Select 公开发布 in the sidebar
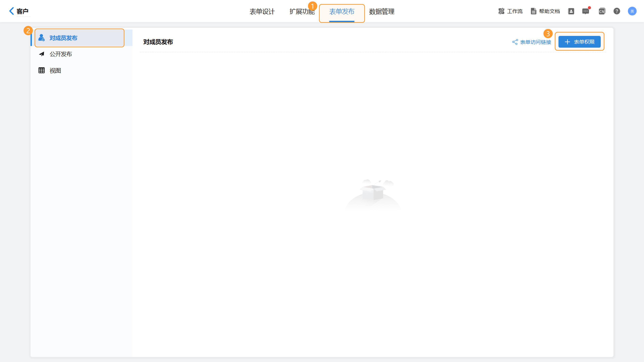This screenshot has height=362, width=644. point(82,54)
